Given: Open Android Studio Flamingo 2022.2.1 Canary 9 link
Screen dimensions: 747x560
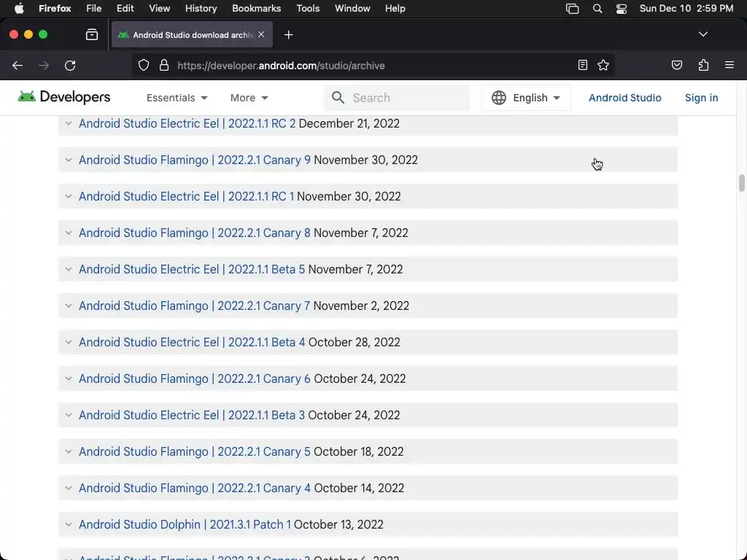Looking at the screenshot, I should click(x=195, y=160).
